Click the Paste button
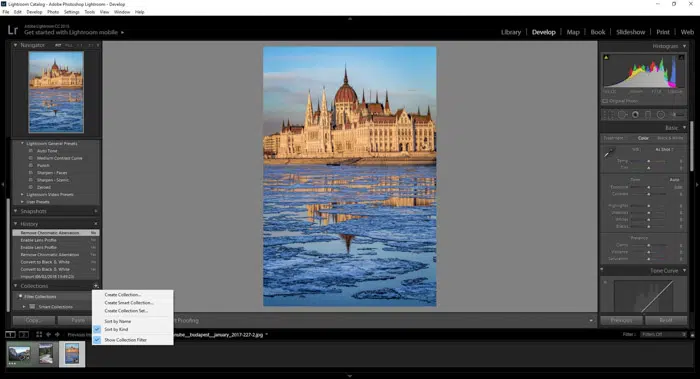The width and height of the screenshot is (700, 379). pos(77,320)
